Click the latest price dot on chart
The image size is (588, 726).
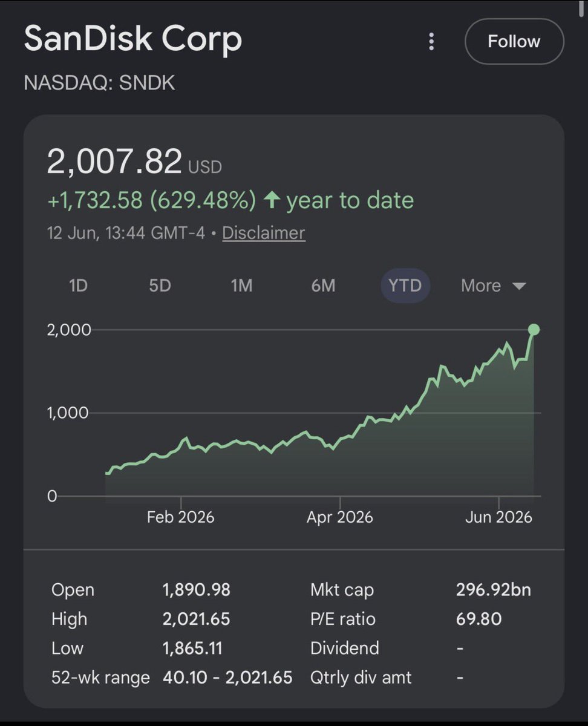click(x=534, y=330)
